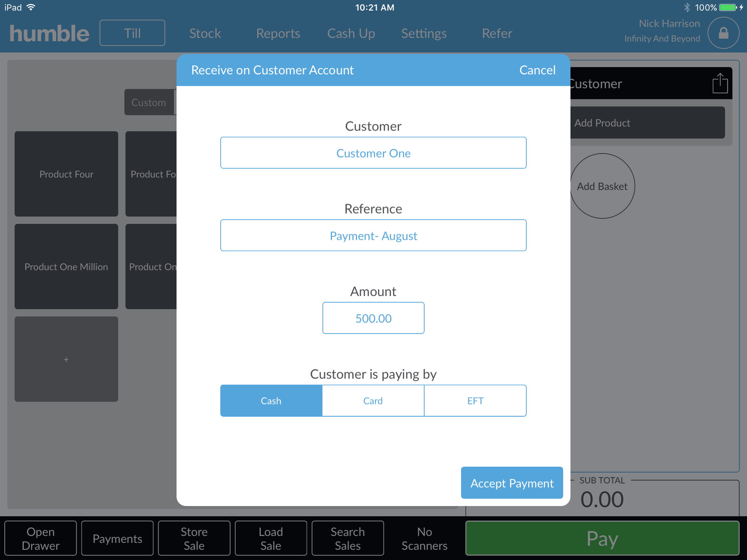Tap the share icon in Customer header
Viewport: 747px width, 560px height.
720,83
